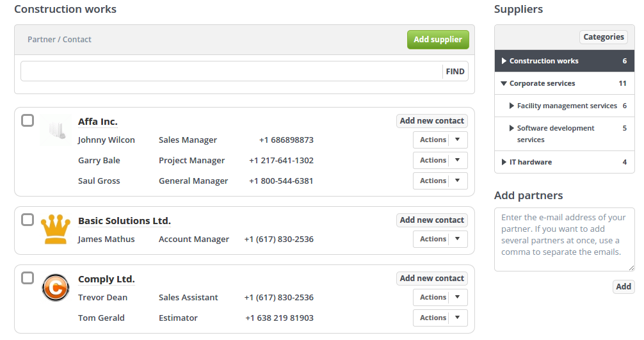The image size is (644, 340).
Task: Click the green Add supplier button
Action: [438, 40]
